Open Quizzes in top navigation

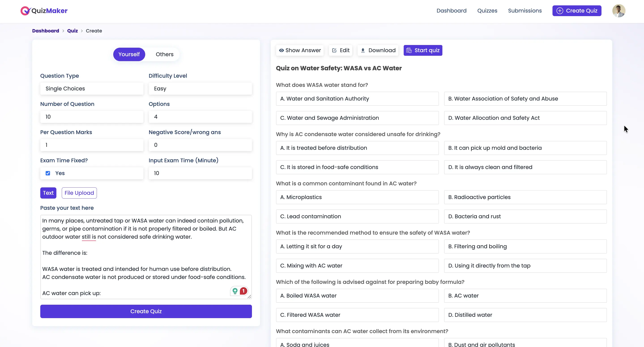[x=487, y=11]
